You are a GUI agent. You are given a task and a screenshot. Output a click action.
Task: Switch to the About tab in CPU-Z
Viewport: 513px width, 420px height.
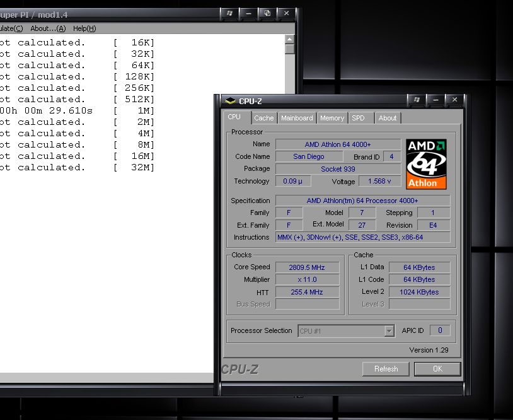point(388,118)
